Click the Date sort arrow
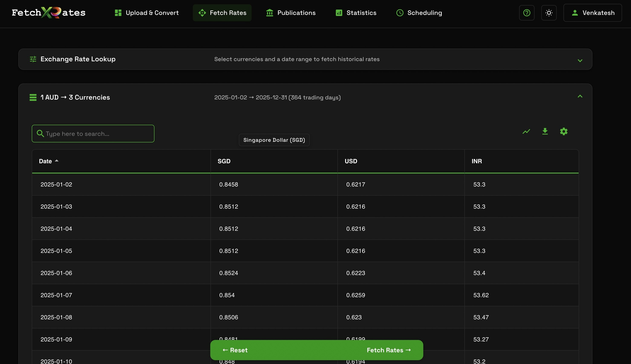Screen dimensions: 631x364 (56, 161)
